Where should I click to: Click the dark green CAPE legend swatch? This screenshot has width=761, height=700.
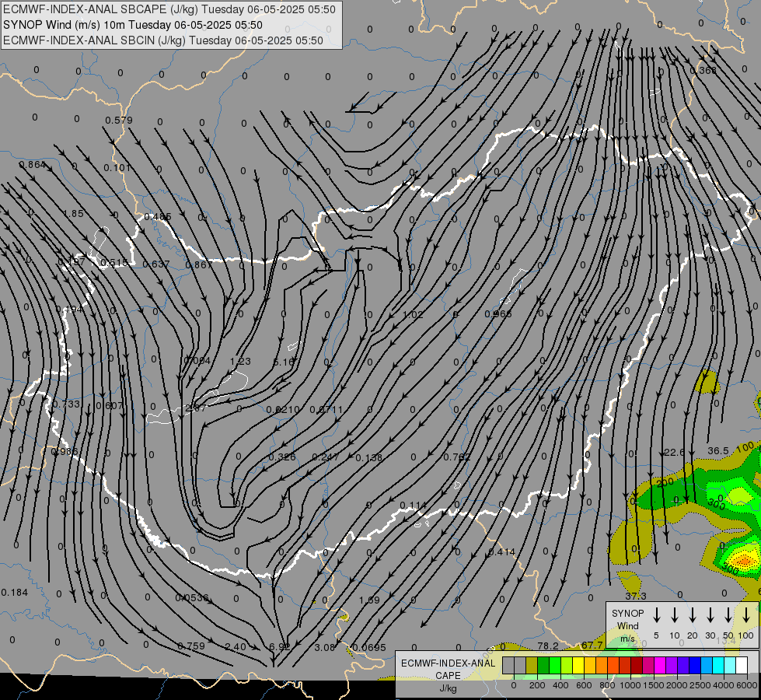point(543,666)
